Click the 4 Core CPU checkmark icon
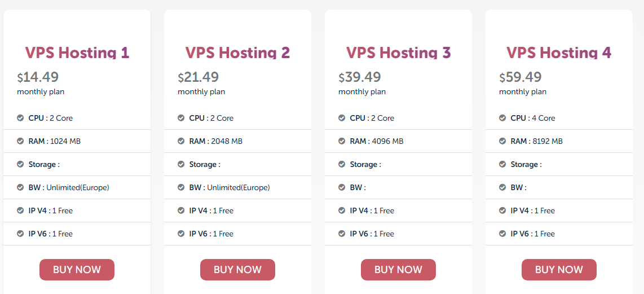The height and width of the screenshot is (294, 644). (502, 118)
